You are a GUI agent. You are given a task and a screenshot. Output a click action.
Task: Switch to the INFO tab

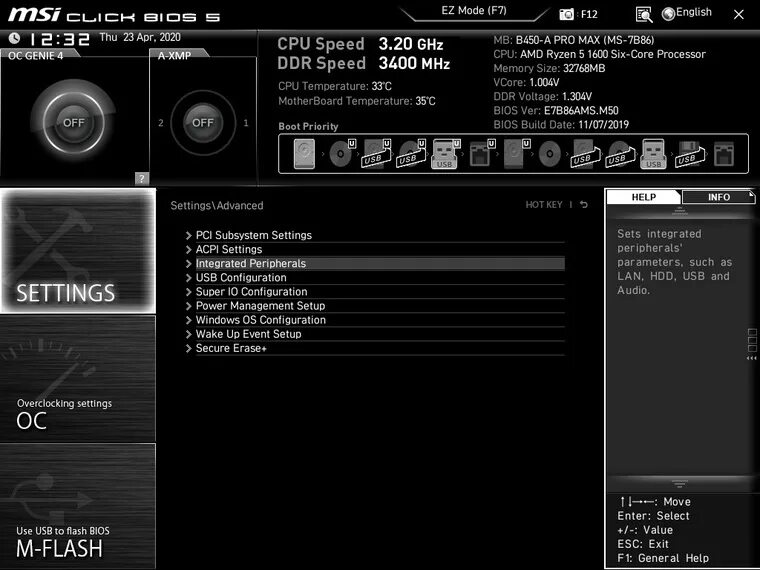click(718, 197)
